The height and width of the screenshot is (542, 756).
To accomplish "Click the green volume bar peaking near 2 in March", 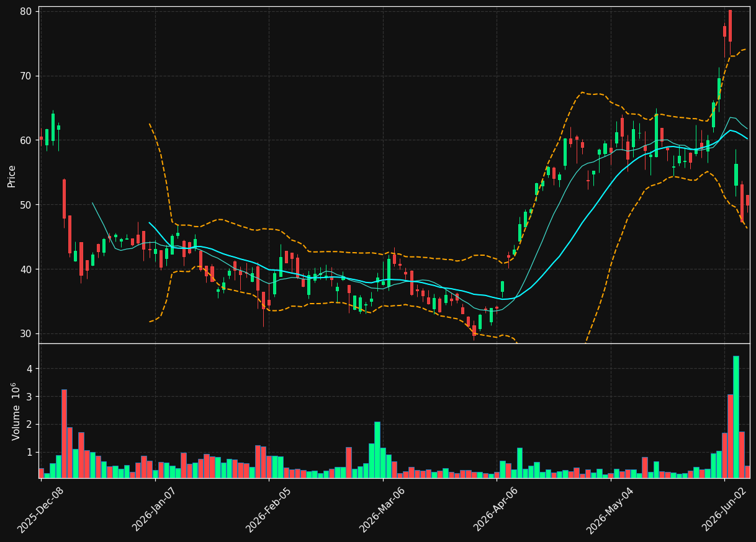I will click(x=377, y=449).
